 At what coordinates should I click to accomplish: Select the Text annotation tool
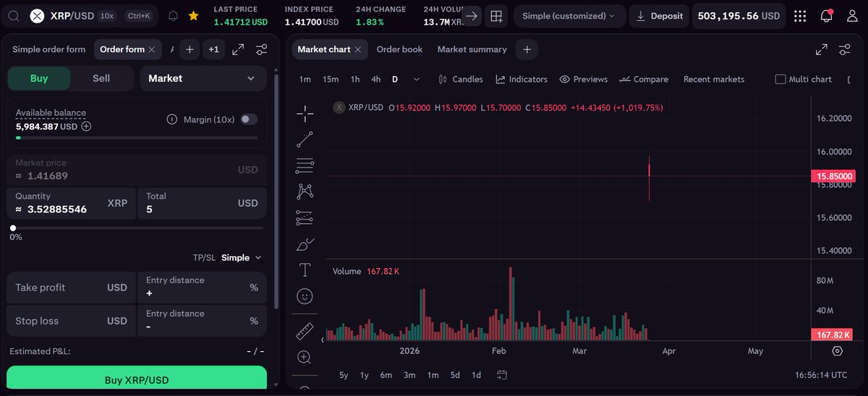(x=305, y=270)
